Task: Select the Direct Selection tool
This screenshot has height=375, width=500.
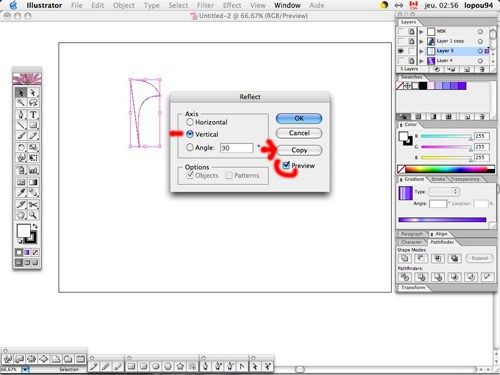Action: (33, 92)
